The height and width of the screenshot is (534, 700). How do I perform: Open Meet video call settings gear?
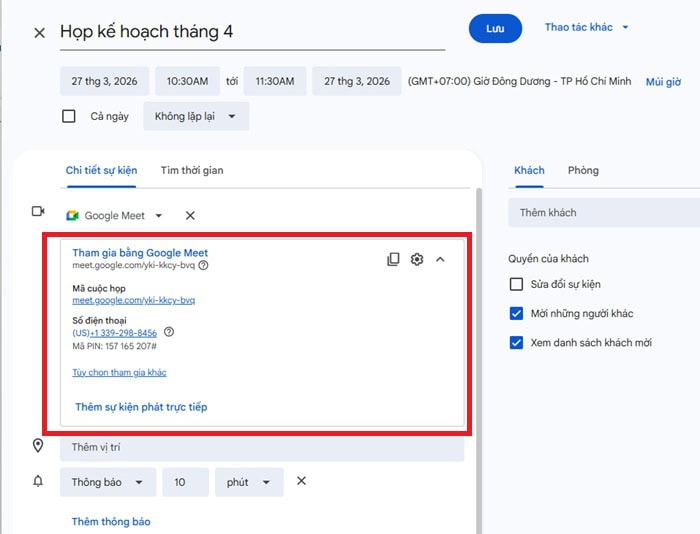(x=417, y=259)
